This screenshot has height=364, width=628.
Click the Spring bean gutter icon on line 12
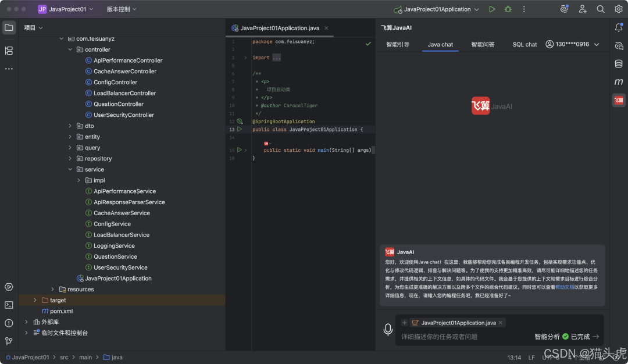click(240, 122)
